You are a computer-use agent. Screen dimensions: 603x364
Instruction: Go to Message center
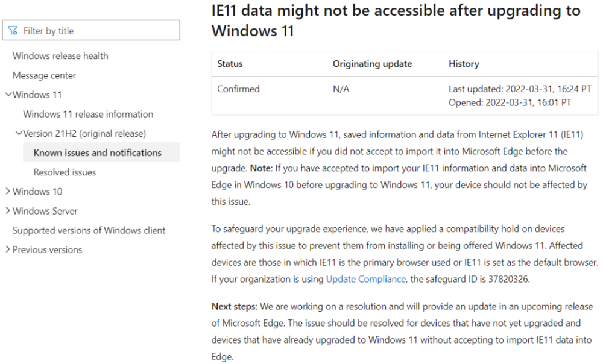pos(44,75)
